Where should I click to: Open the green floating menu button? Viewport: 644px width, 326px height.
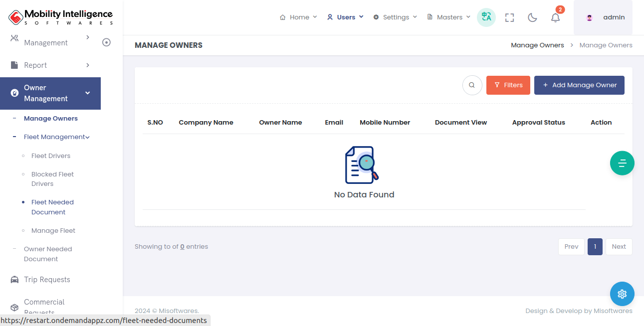point(622,163)
